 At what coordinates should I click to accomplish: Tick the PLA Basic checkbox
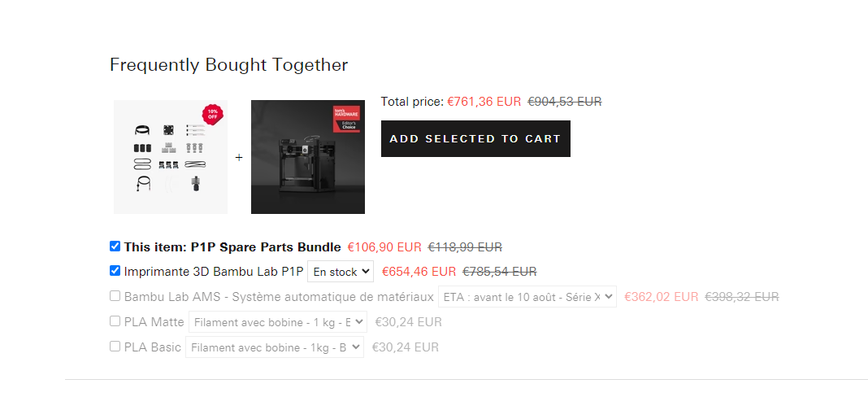(x=115, y=347)
